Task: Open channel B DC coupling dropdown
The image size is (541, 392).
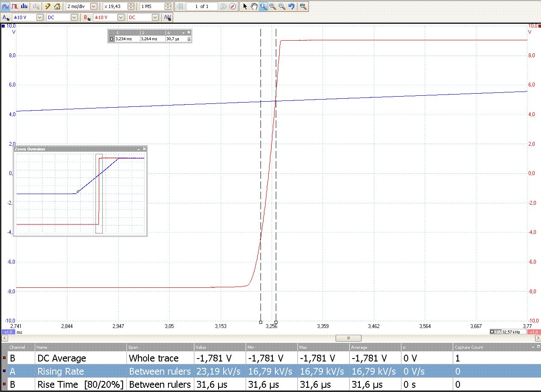Action: tap(155, 17)
